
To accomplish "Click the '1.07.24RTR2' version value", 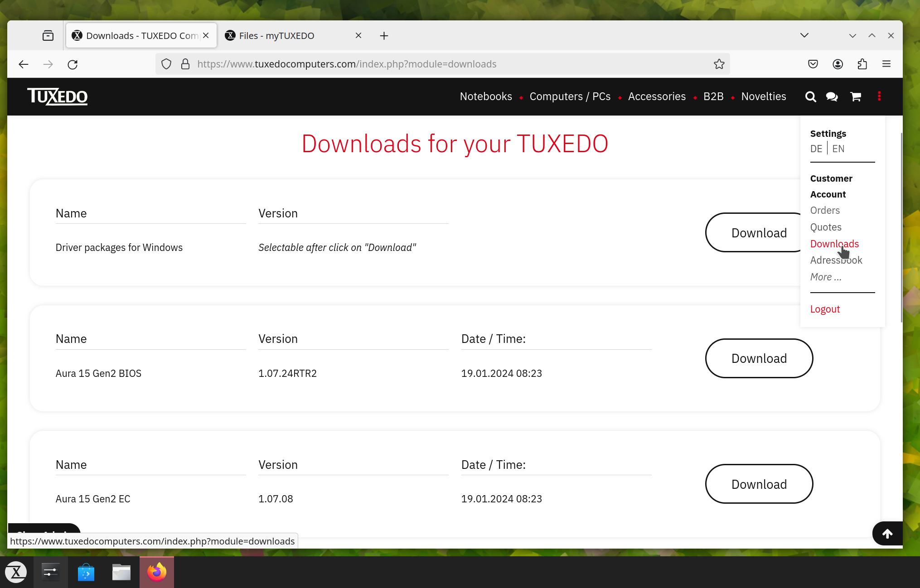I will pyautogui.click(x=287, y=373).
